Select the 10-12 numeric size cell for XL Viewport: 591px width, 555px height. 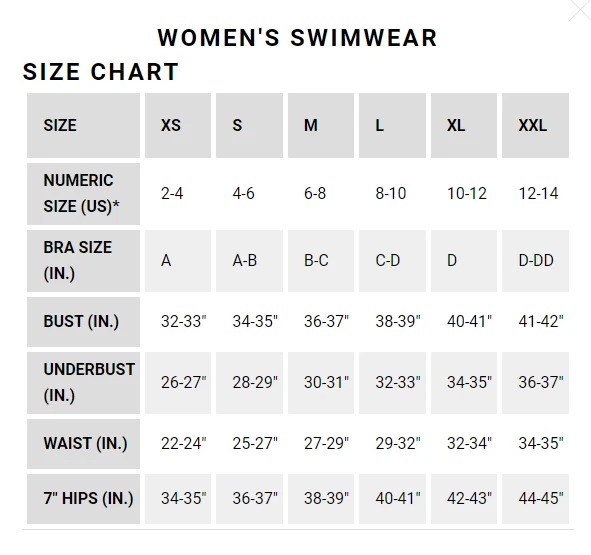464,194
